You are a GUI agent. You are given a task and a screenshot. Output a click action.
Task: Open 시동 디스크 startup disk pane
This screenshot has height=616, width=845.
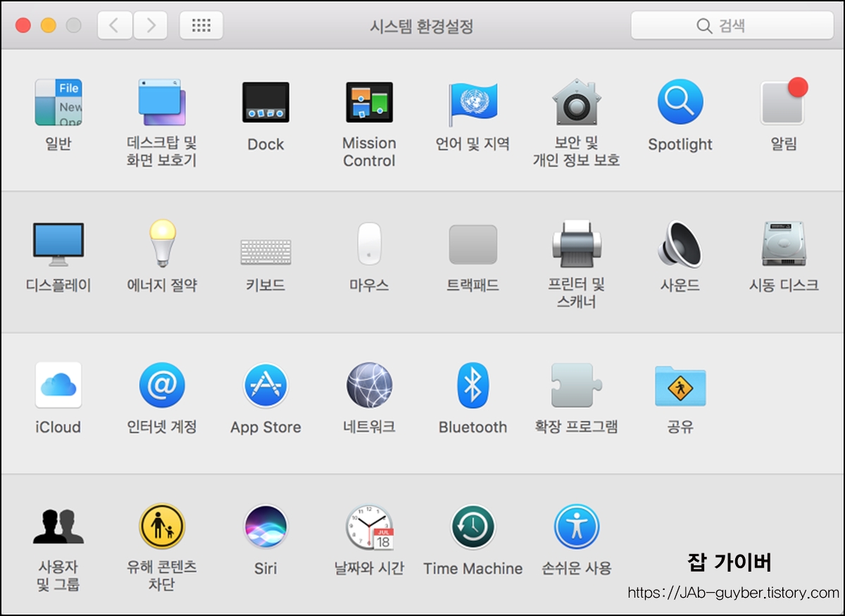[x=784, y=244]
